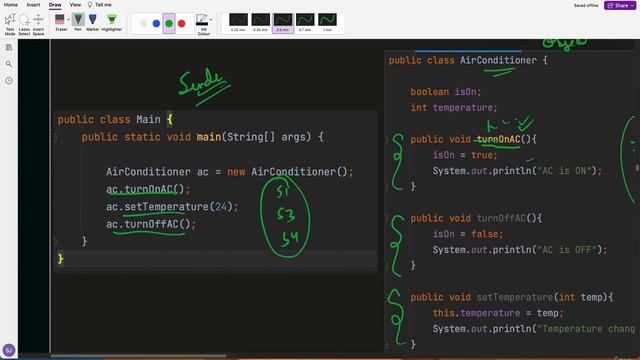Click 'this.temperature = temp;' statement
This screenshot has height=360, width=640.
pyautogui.click(x=498, y=313)
